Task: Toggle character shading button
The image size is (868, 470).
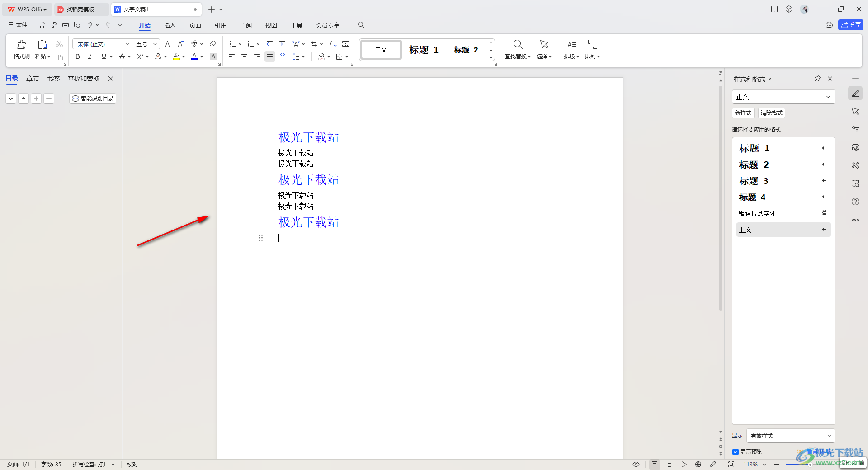Action: 213,56
